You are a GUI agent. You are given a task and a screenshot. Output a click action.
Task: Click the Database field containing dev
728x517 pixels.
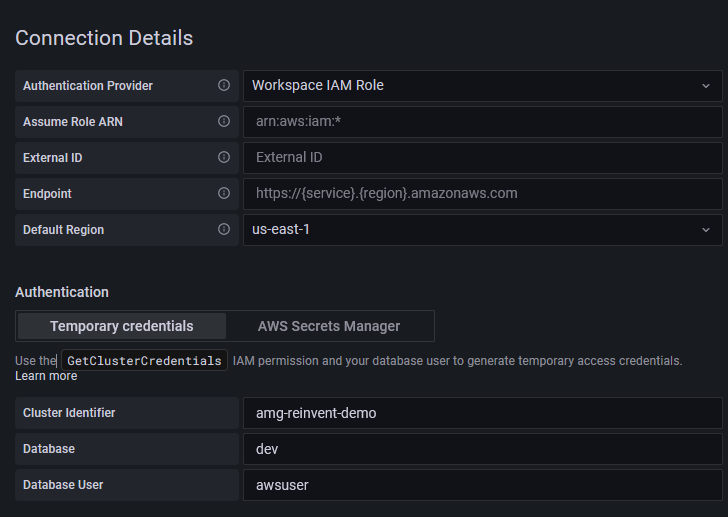[482, 449]
